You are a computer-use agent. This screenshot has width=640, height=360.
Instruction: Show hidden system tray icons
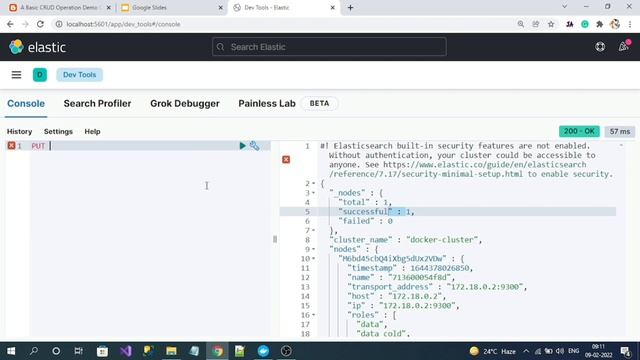(x=526, y=351)
